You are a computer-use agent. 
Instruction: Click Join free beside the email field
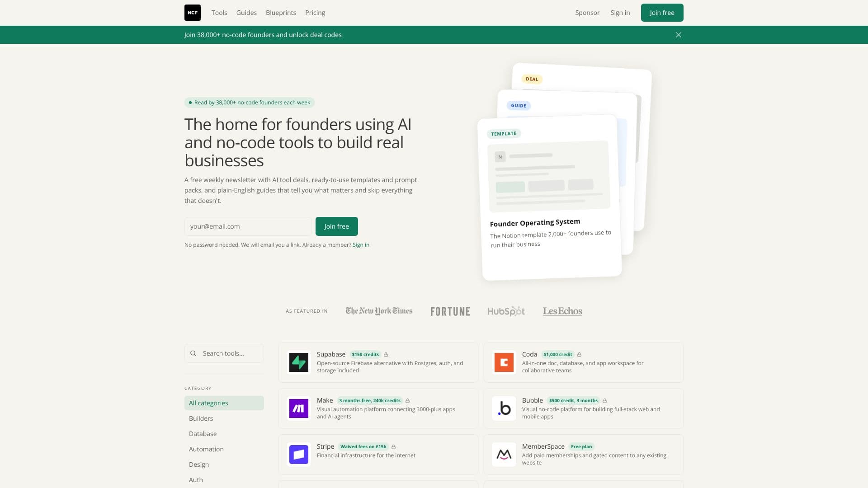[x=337, y=226]
